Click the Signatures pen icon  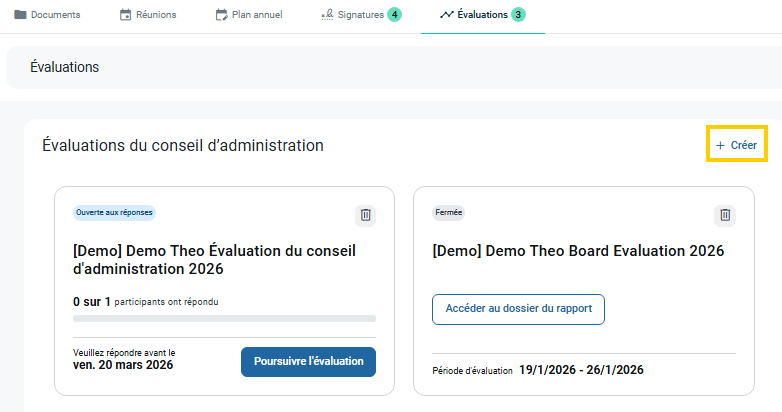tap(327, 15)
